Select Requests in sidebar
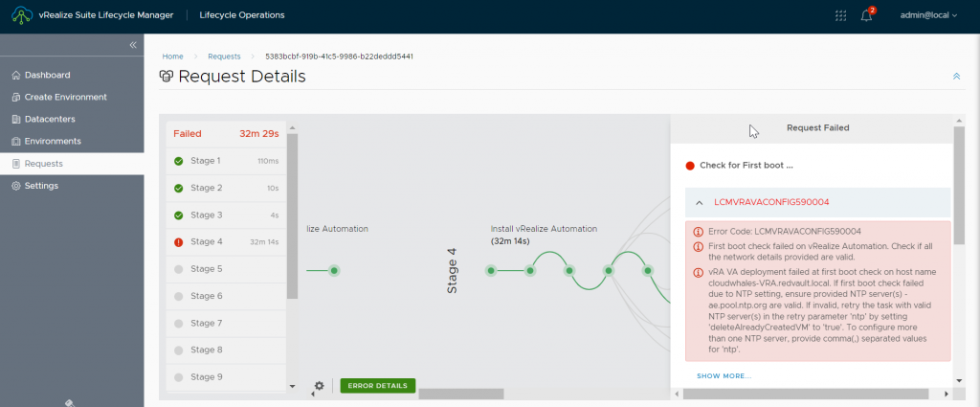This screenshot has width=980, height=407. tap(72, 164)
